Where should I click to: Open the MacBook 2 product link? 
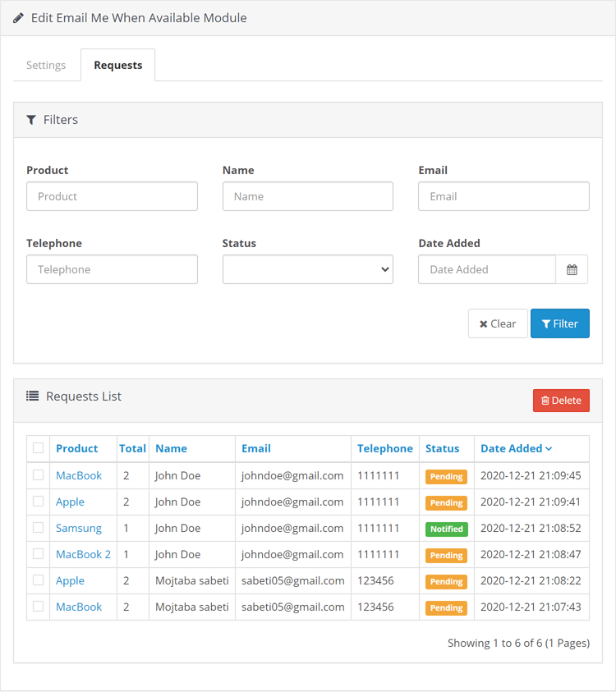(83, 554)
